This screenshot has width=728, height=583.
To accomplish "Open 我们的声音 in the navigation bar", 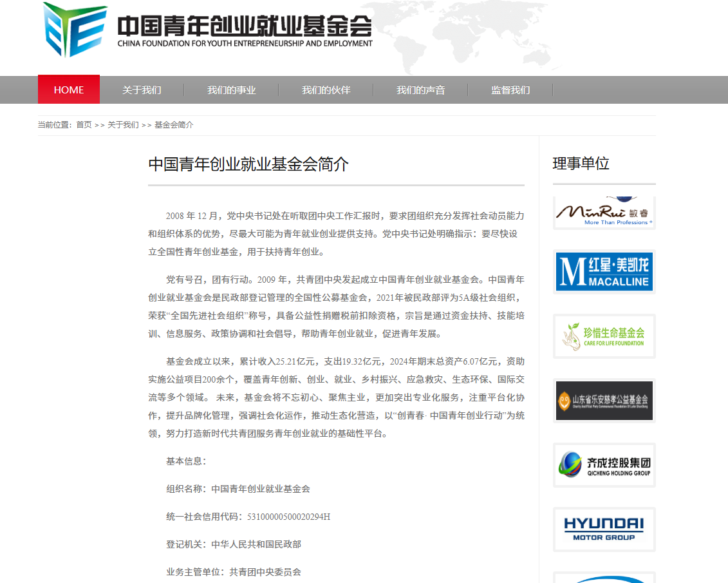I will 420,90.
